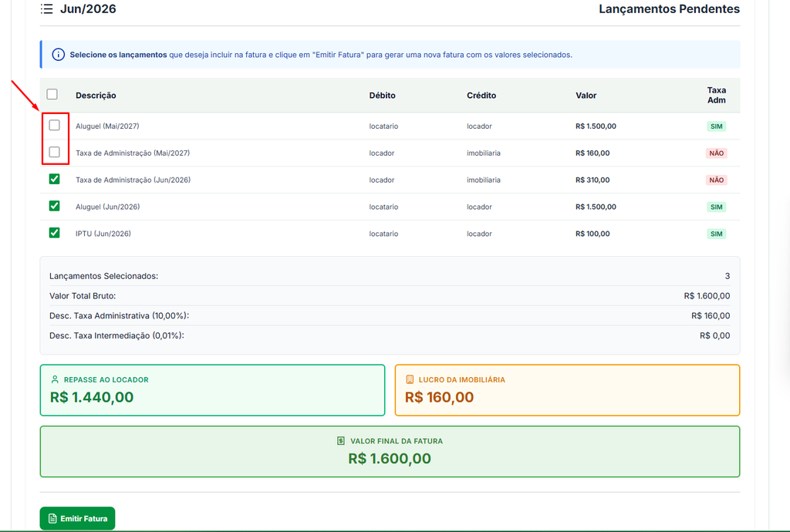This screenshot has height=532, width=790.
Task: Click the Taxa Adm column header
Action: tap(717, 95)
